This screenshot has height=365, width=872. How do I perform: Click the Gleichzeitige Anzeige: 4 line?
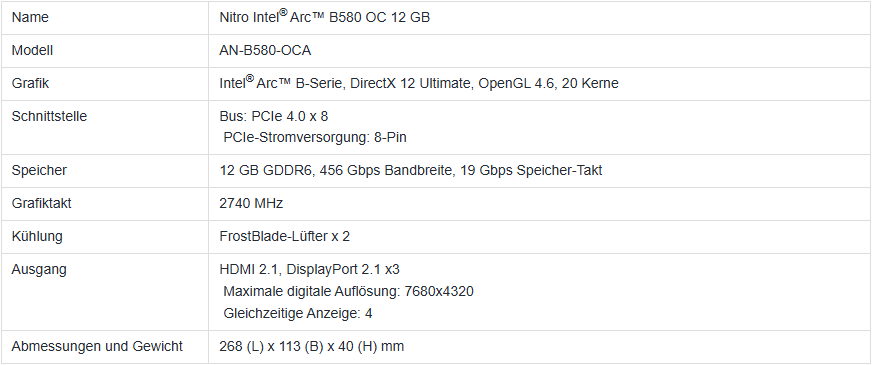298,313
